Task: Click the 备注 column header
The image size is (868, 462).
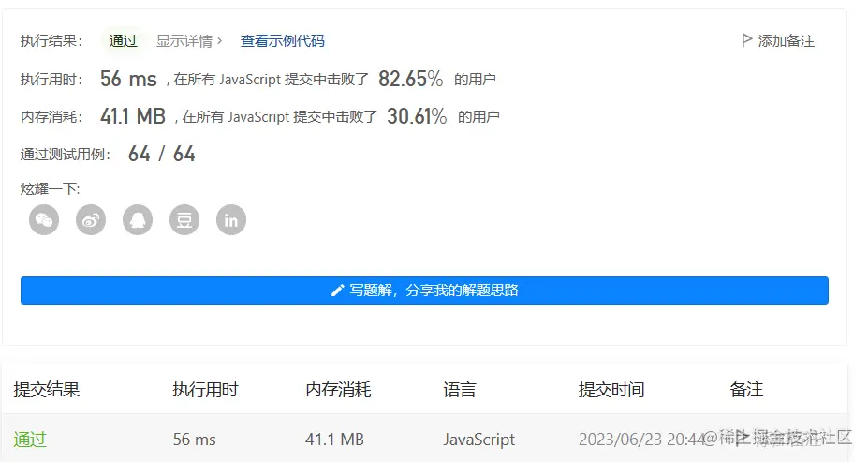Action: click(746, 390)
